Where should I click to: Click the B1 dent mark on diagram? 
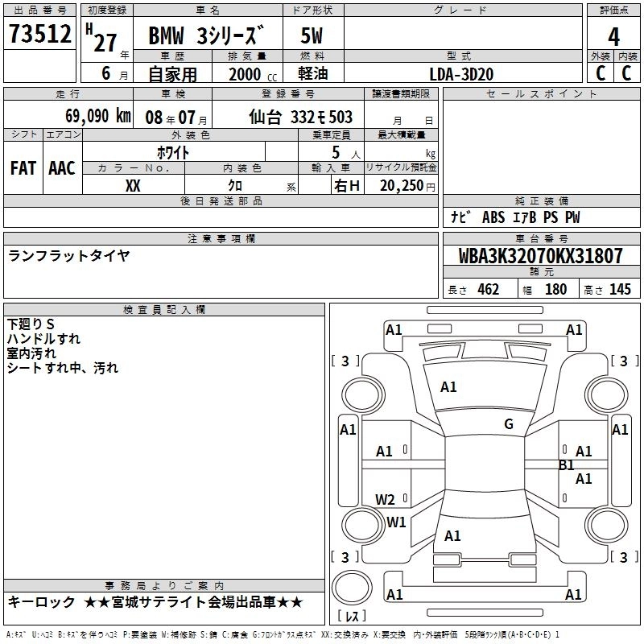(566, 464)
